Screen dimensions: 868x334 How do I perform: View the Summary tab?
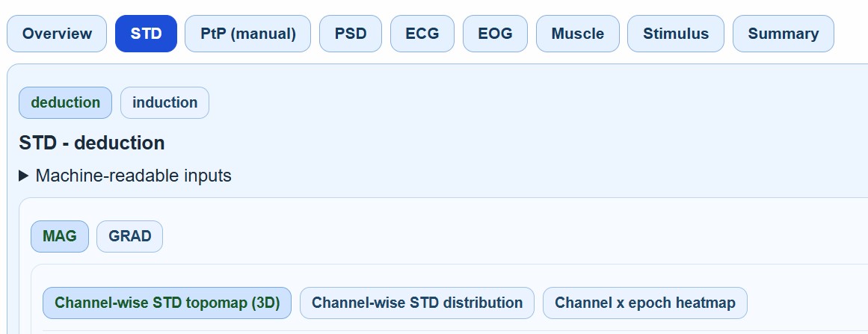783,34
